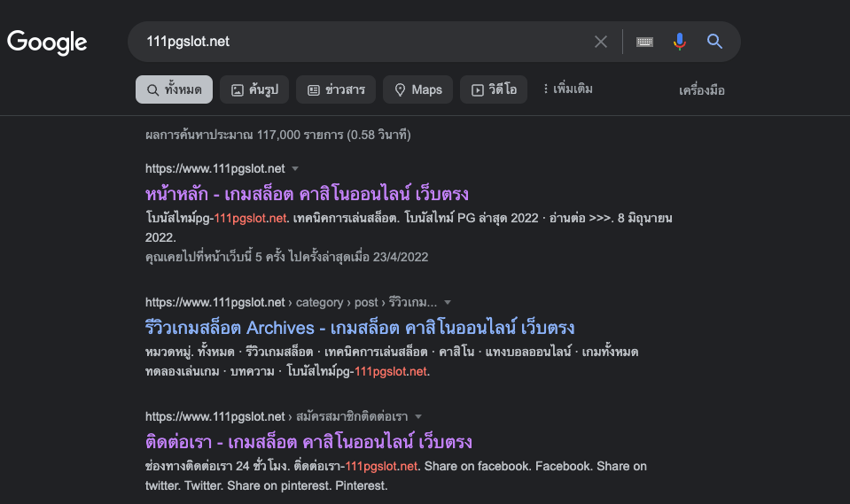Image resolution: width=850 pixels, height=504 pixels.
Task: Open the on-screen keyboard icon
Action: coord(644,42)
